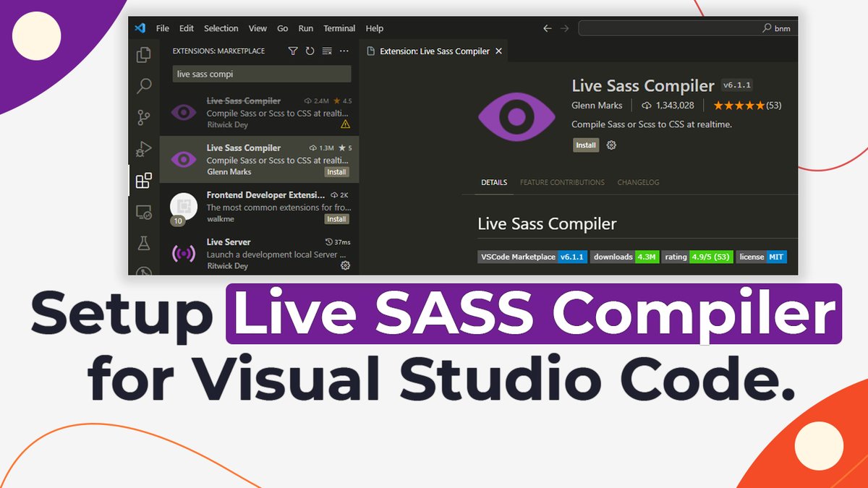Click the large purple eye extension logo

coord(516,116)
